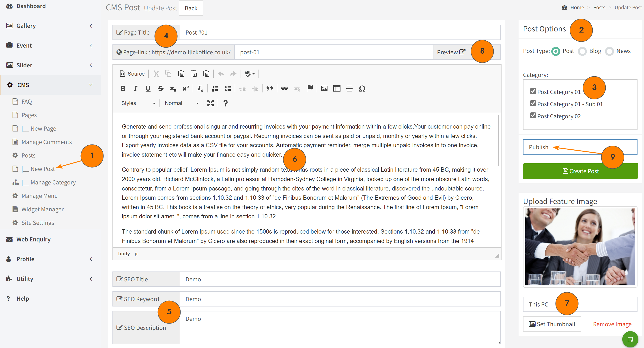Click Remove Image link
Viewport: 644px width, 348px height.
612,324
